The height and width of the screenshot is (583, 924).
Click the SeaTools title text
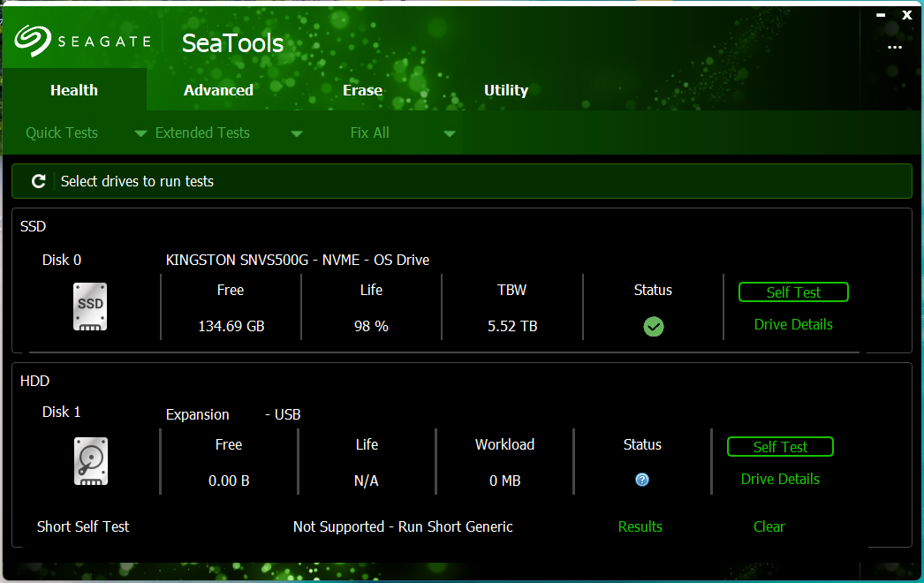(233, 43)
